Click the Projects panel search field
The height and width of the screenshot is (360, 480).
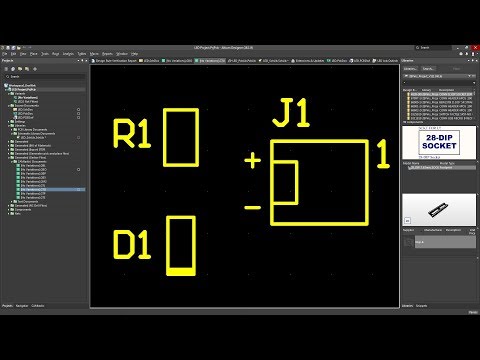pos(44,77)
